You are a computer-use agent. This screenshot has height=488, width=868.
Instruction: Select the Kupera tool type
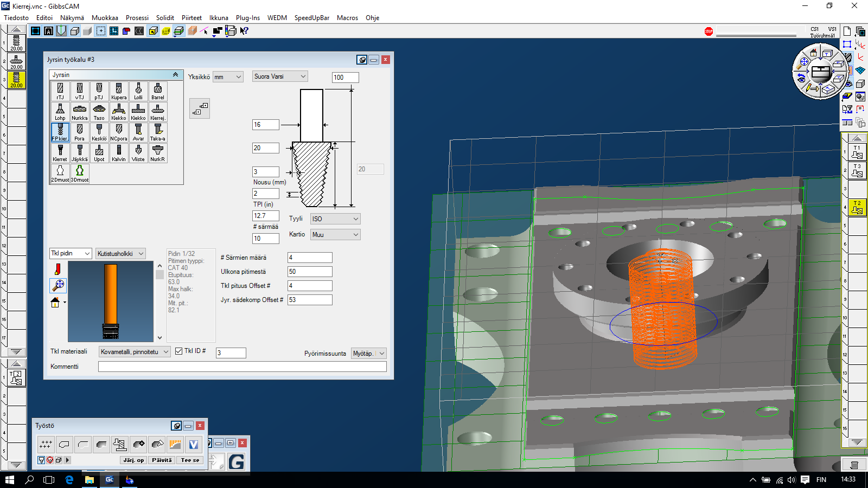pos(119,91)
